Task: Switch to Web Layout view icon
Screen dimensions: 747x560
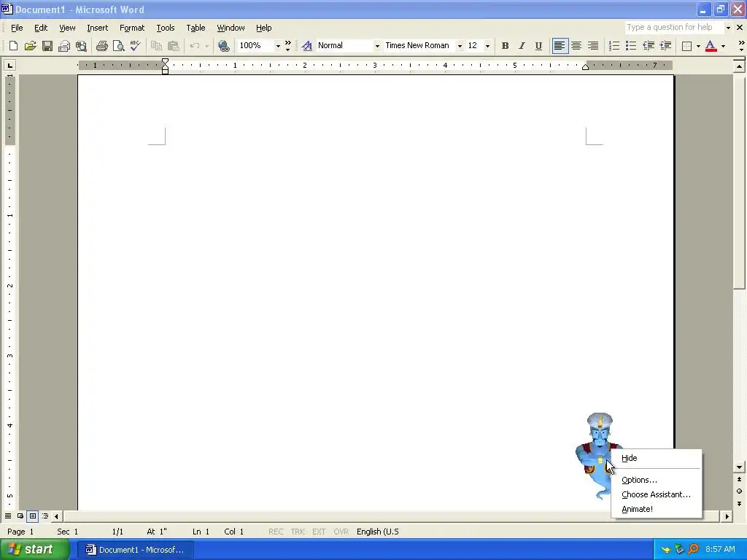Action: point(20,516)
